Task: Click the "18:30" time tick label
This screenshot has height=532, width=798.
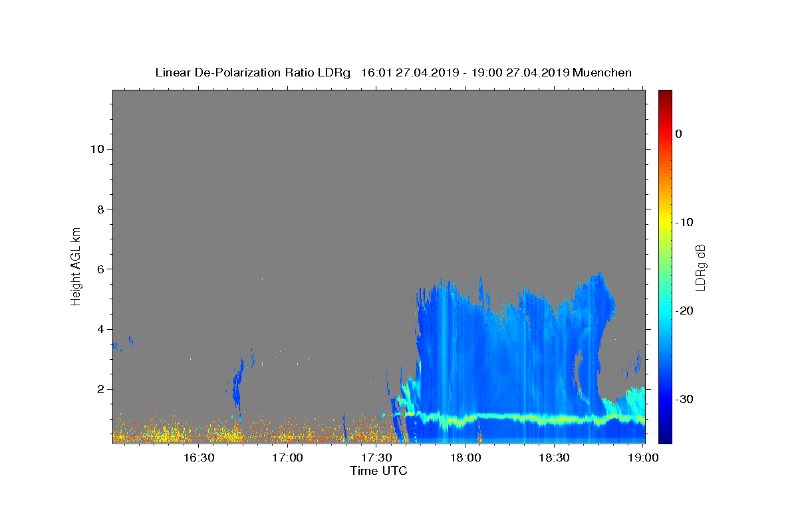Action: point(554,458)
